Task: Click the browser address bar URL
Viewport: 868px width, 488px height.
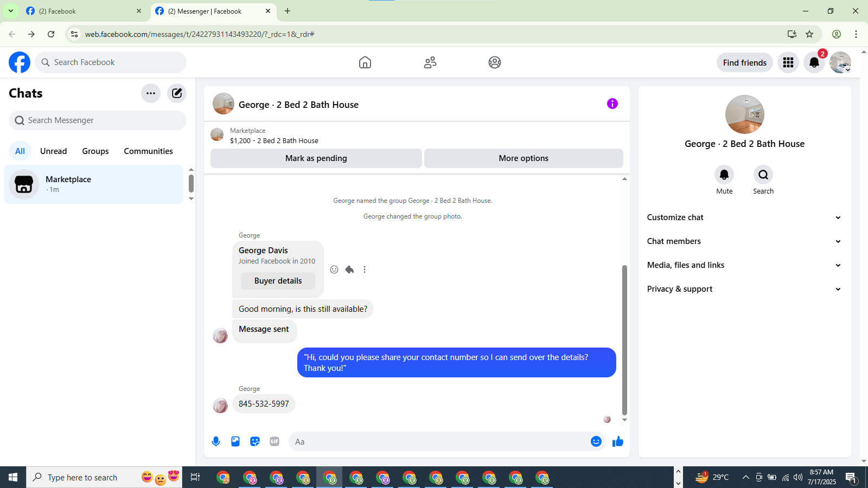Action: coord(200,34)
